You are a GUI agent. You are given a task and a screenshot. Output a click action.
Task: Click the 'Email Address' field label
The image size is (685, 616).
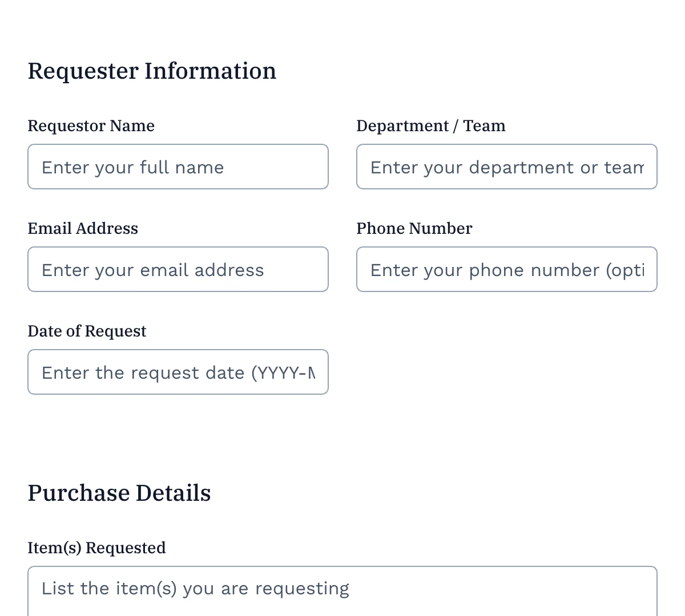pos(83,228)
